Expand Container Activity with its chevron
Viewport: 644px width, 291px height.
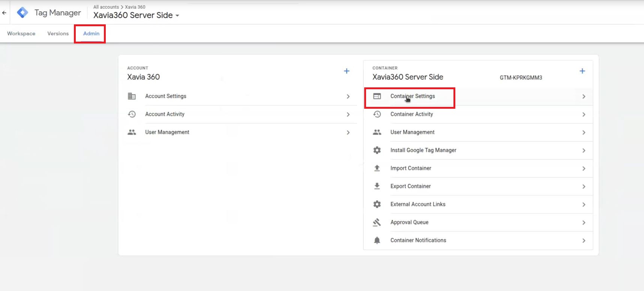point(584,114)
